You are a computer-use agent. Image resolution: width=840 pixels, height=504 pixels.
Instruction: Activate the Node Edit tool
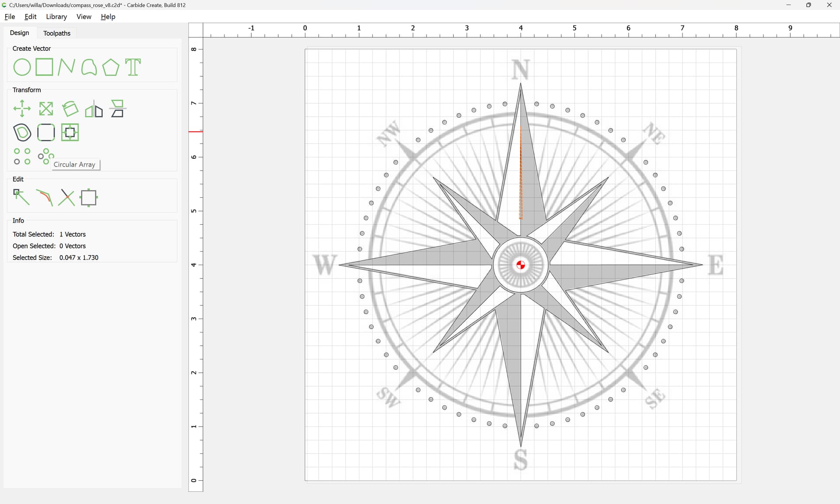coord(21,197)
